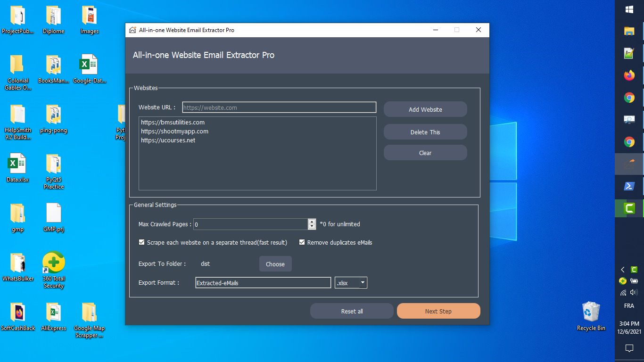Open PowerShell from the taskbar
Viewport: 644px width, 362px height.
pyautogui.click(x=629, y=186)
